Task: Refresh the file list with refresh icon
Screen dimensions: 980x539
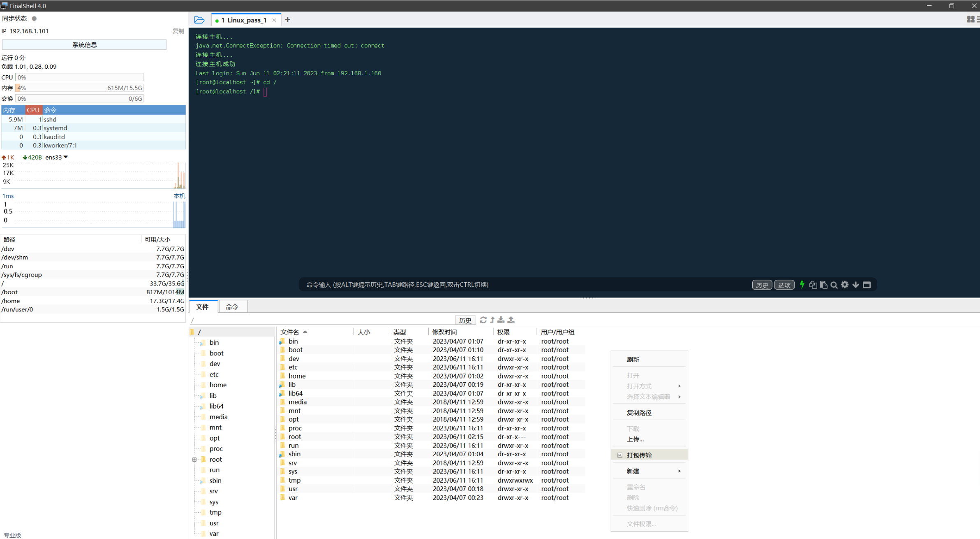Action: (x=483, y=320)
